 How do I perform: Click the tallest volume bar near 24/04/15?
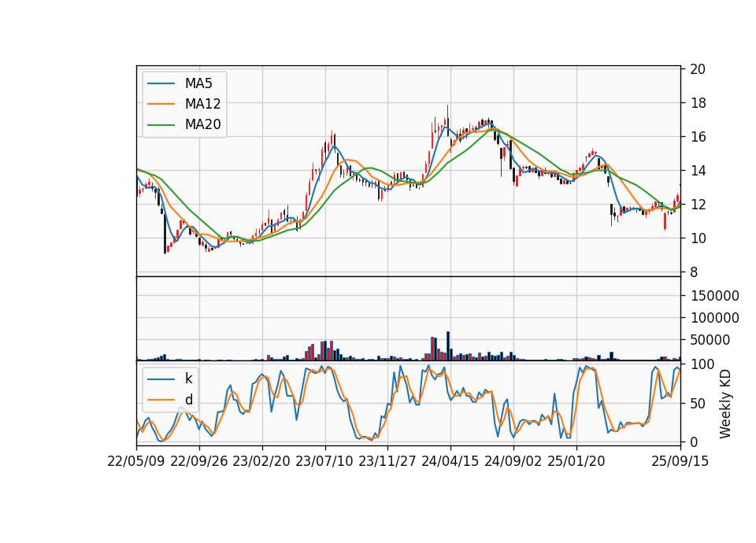(x=448, y=346)
